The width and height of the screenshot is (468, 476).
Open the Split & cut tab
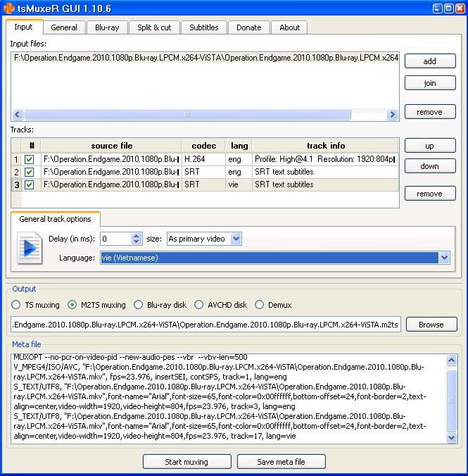154,27
